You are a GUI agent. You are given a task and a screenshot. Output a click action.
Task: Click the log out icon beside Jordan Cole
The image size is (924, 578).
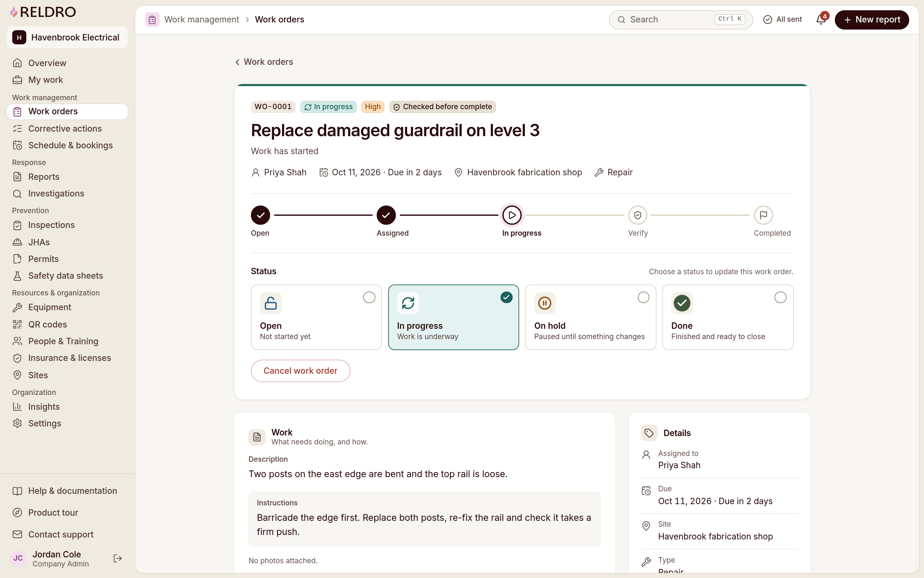click(x=118, y=558)
